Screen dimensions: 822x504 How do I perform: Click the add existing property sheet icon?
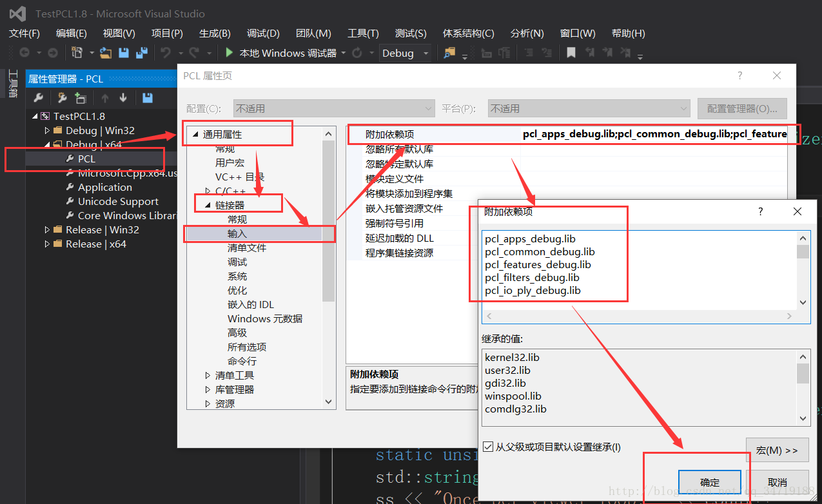tap(80, 98)
